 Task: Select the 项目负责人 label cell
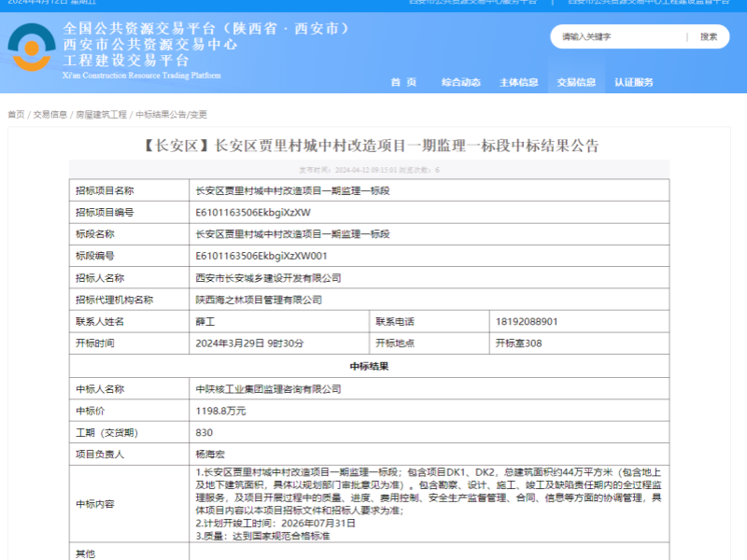click(x=129, y=455)
